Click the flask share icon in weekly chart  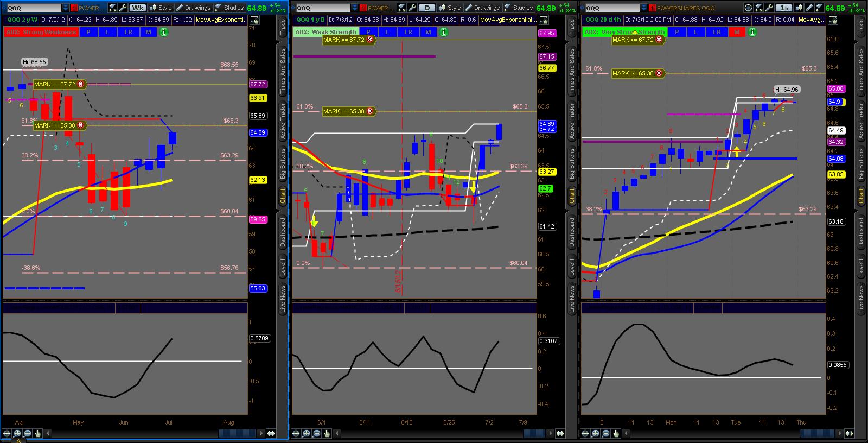(x=113, y=8)
